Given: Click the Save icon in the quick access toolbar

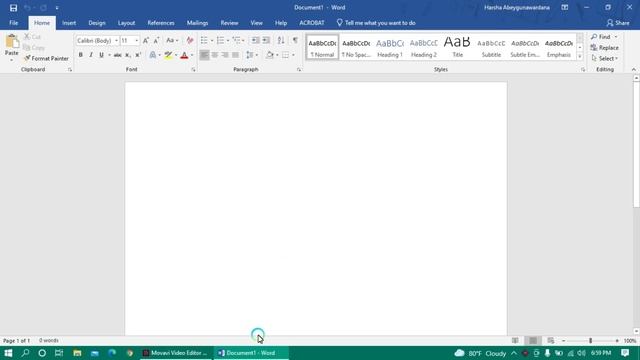Looking at the screenshot, I should point(13,8).
